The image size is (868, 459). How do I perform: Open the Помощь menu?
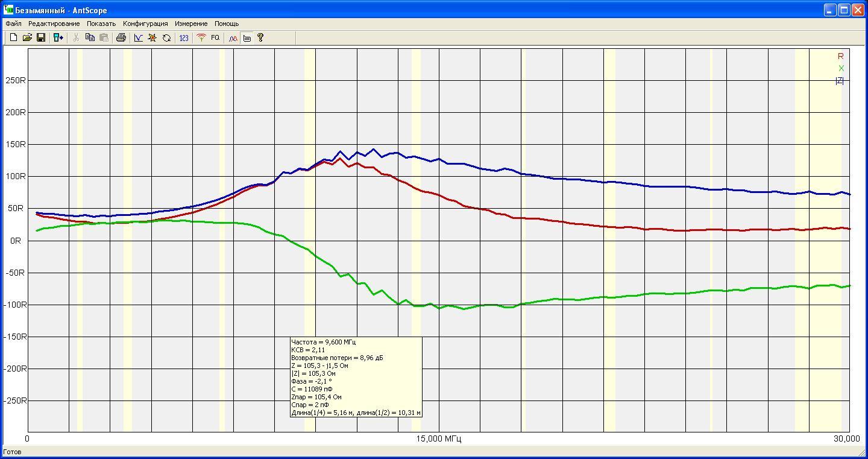227,24
